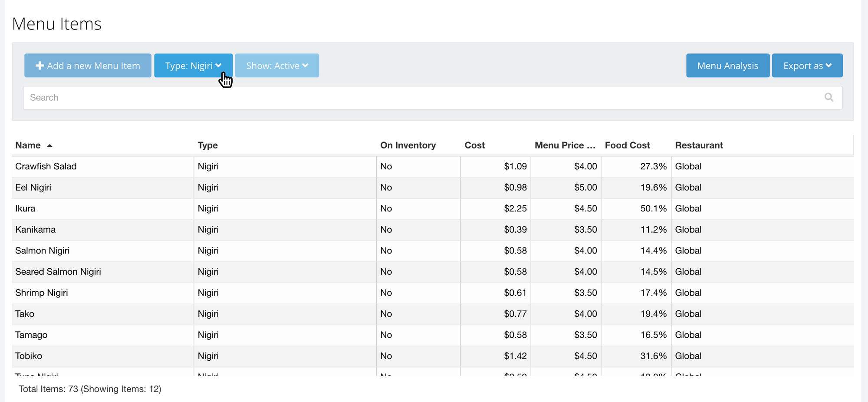Click the chevron on the Export as button
The width and height of the screenshot is (868, 402).
pyautogui.click(x=829, y=66)
